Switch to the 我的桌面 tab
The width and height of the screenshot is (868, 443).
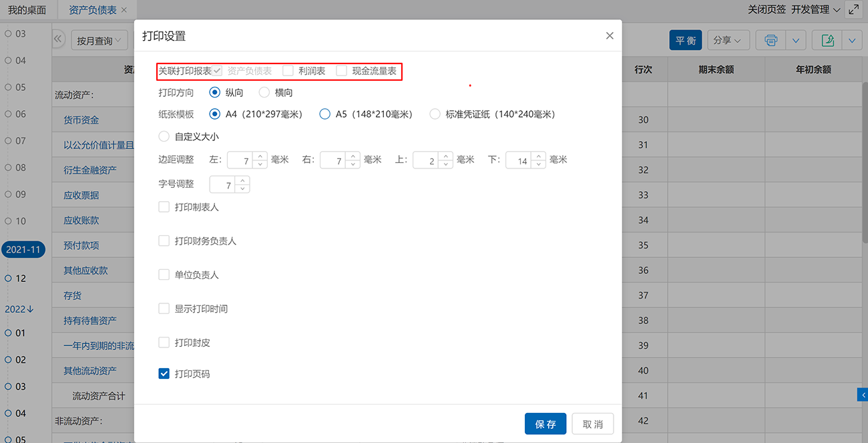pos(27,10)
